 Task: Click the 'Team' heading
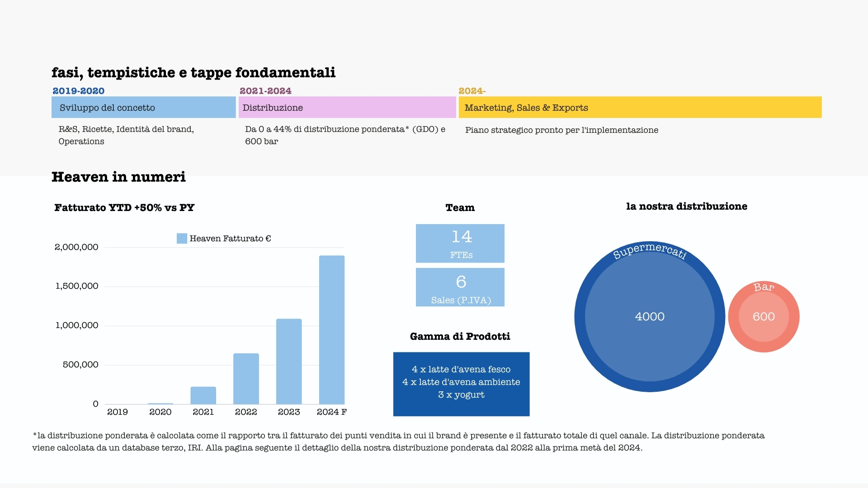(460, 208)
